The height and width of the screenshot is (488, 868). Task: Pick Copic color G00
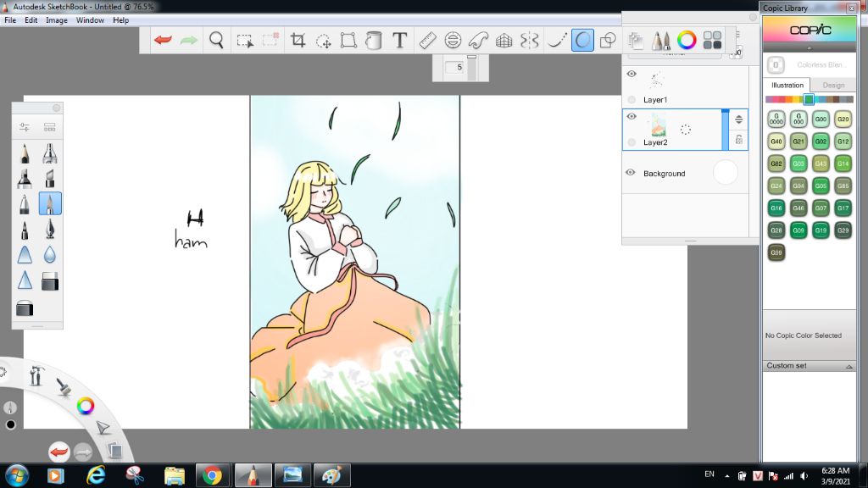pyautogui.click(x=821, y=119)
